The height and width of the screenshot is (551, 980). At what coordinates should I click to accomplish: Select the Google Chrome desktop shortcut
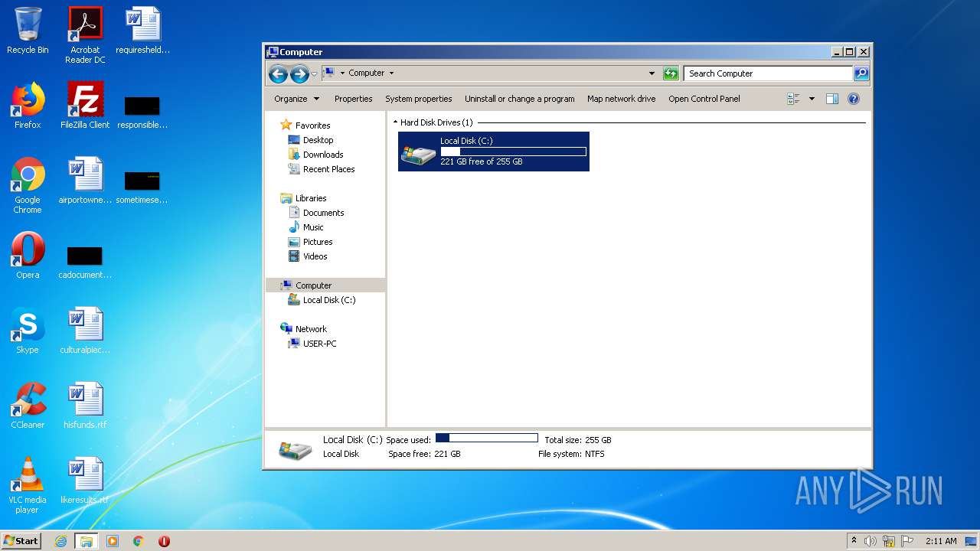click(28, 185)
